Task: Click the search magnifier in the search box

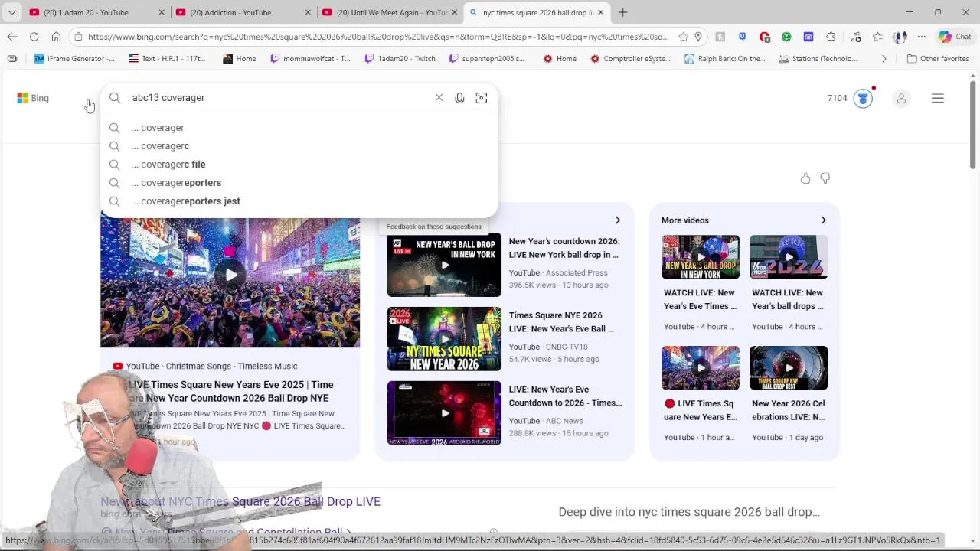Action: (115, 98)
